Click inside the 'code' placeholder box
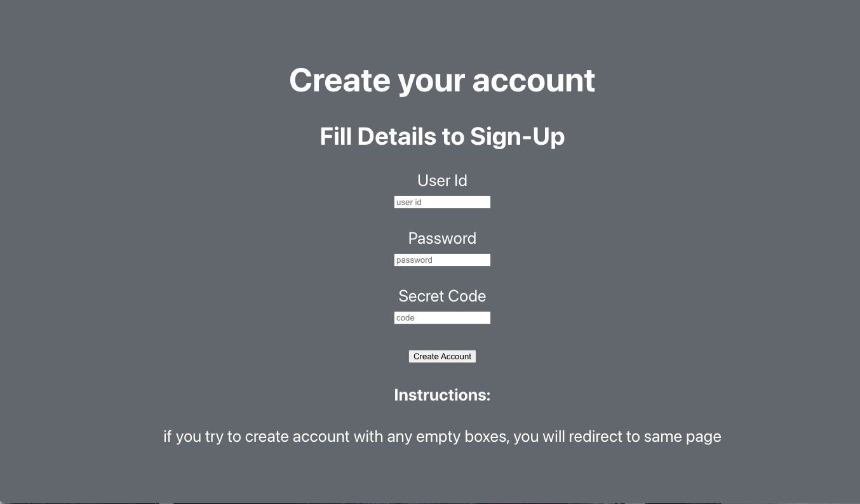 (442, 317)
